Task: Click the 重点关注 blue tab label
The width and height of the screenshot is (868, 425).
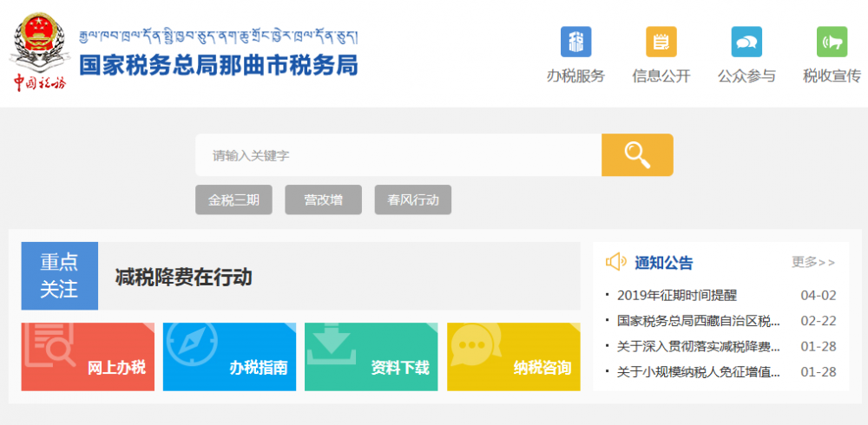Action: [x=59, y=276]
